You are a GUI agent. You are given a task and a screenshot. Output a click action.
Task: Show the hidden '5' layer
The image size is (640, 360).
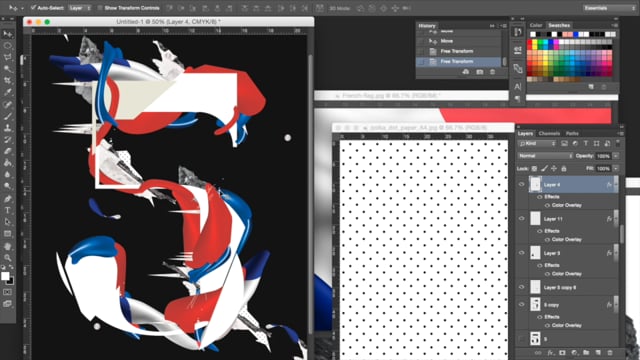[x=521, y=339]
